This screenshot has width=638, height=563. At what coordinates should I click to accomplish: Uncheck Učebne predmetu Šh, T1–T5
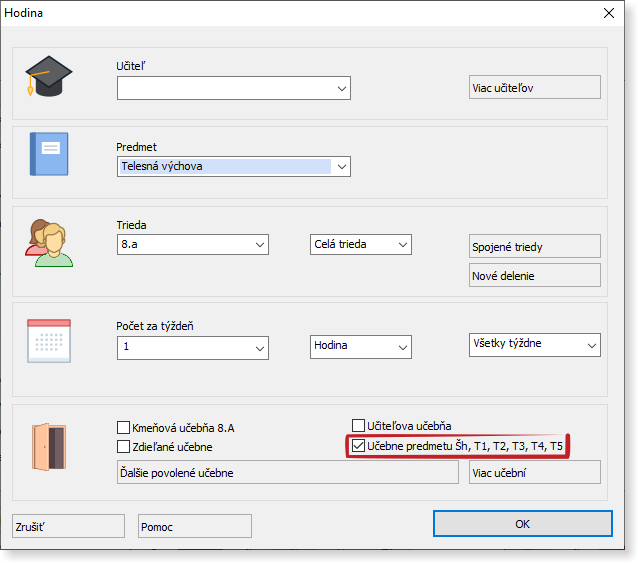point(358,446)
